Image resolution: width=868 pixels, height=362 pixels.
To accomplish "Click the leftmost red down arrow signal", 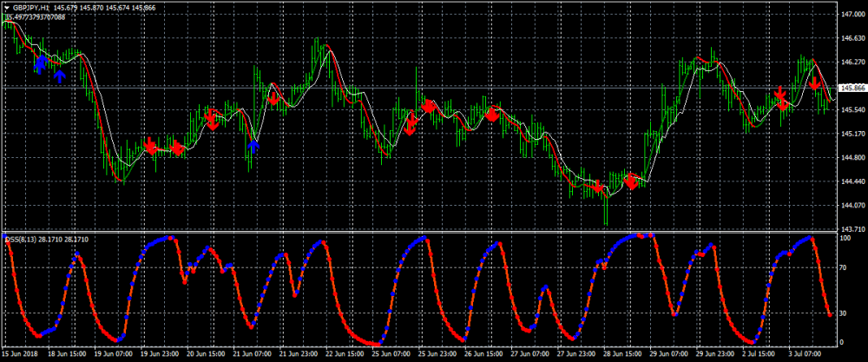I will 150,146.
